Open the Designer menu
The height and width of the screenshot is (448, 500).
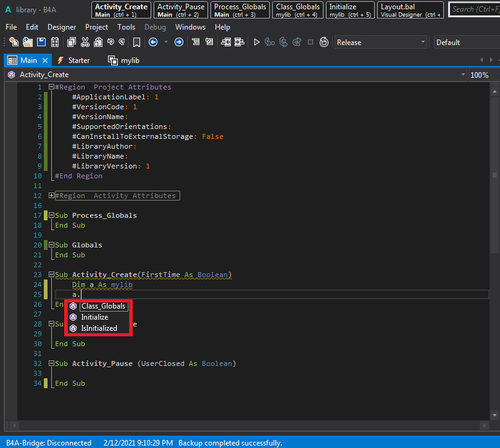(62, 27)
